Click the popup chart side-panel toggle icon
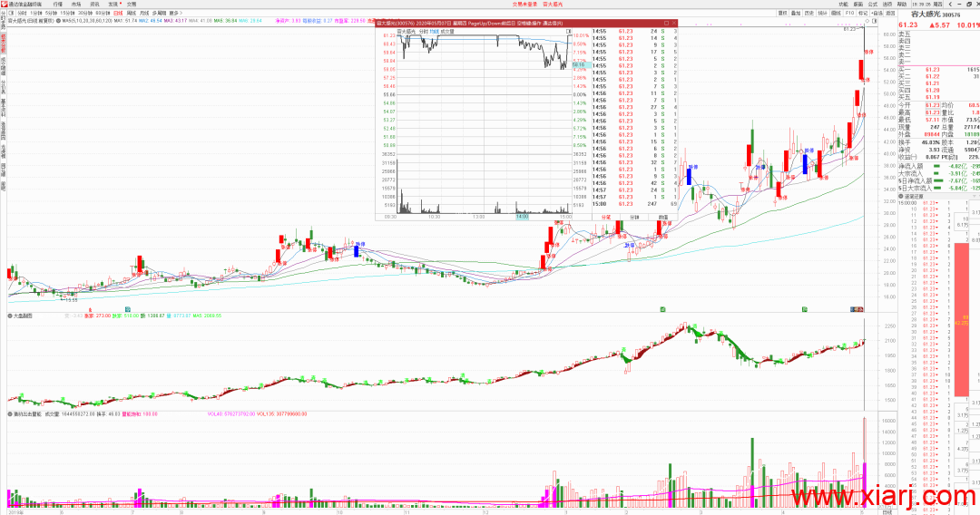The image size is (980, 515). pyautogui.click(x=569, y=31)
